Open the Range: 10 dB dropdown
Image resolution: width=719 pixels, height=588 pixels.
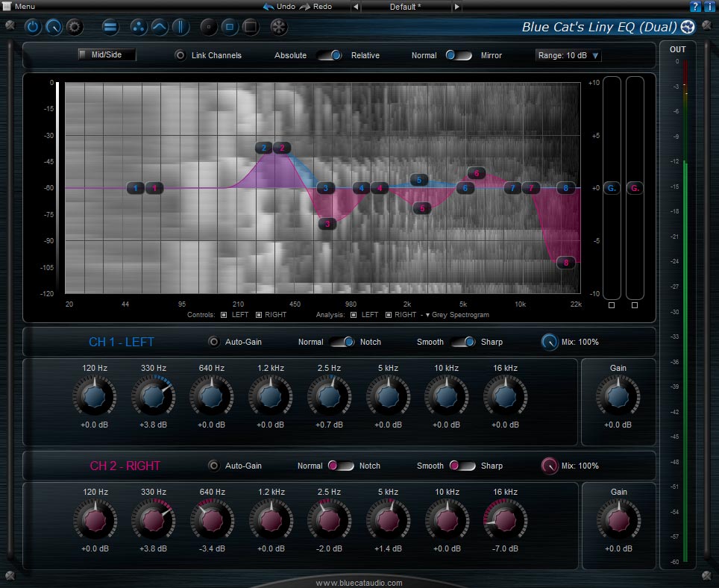click(x=567, y=55)
